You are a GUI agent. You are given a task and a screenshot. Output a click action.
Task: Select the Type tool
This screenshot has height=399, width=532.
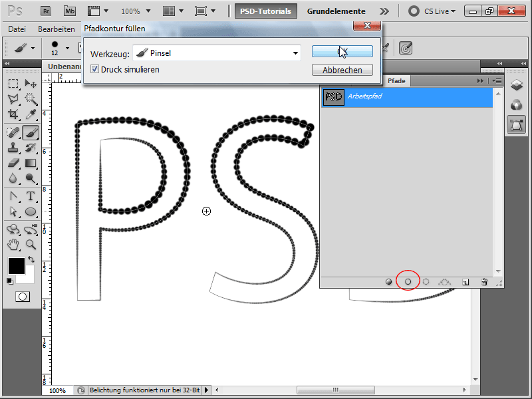[31, 196]
